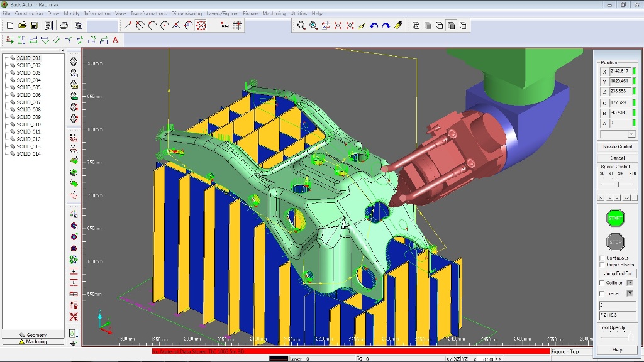The image size is (644, 362).
Task: Click the Print icon in toolbar
Action: (64, 26)
